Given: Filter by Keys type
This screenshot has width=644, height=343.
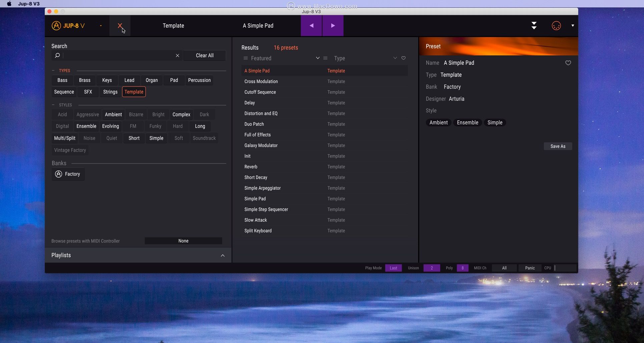Looking at the screenshot, I should click(x=107, y=80).
